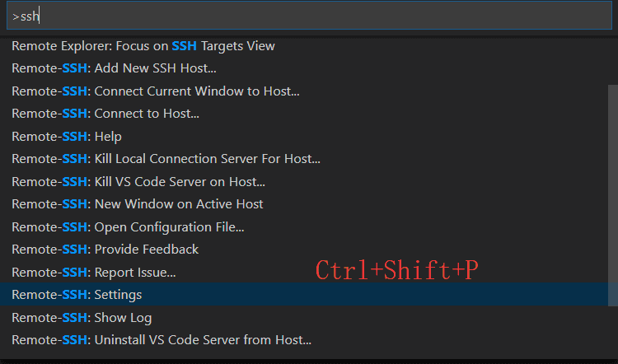Choose Remote-SSH: Add New SSH Host...

pyautogui.click(x=304, y=68)
